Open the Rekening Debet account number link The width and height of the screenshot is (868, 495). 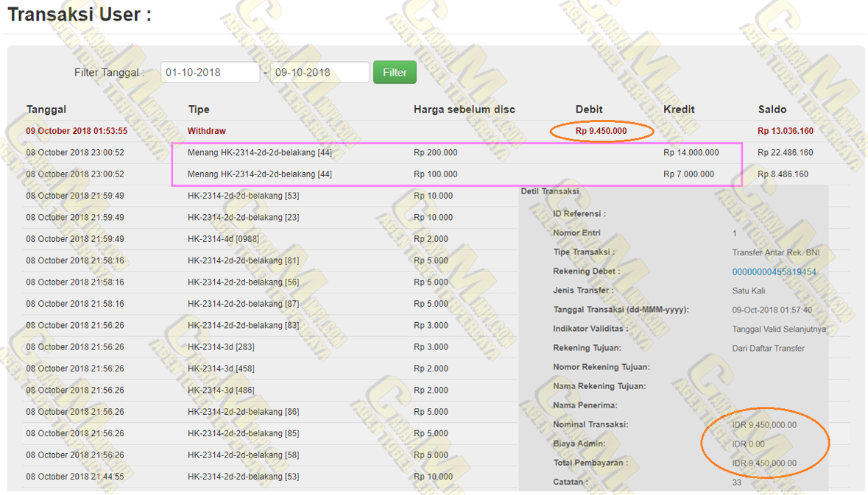[774, 272]
